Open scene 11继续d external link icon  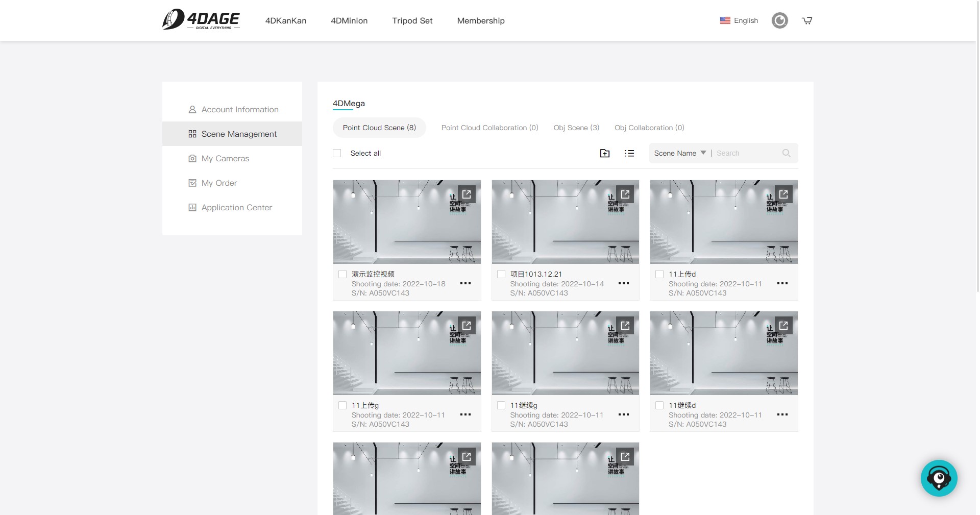[x=783, y=326]
